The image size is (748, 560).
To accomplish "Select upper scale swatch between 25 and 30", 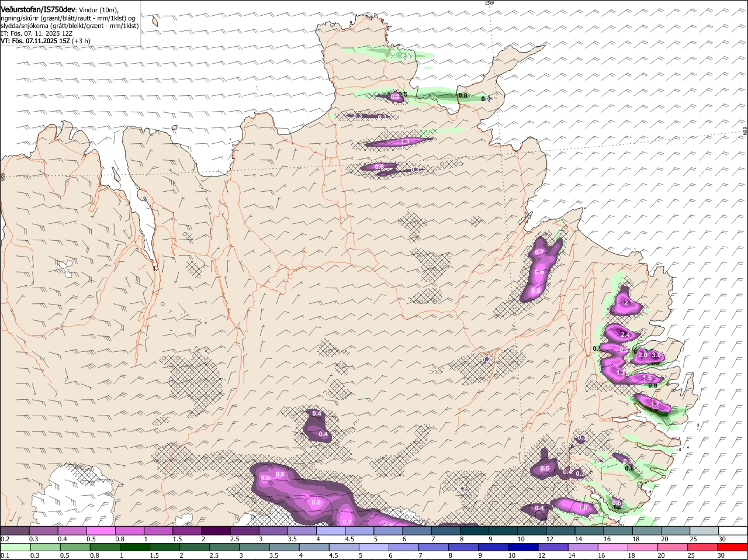I will pos(705,531).
